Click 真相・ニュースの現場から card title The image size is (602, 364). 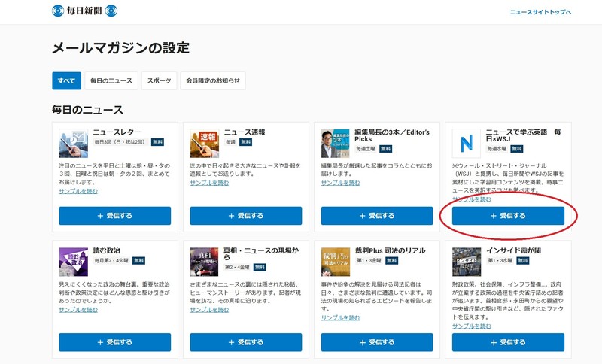click(x=261, y=254)
